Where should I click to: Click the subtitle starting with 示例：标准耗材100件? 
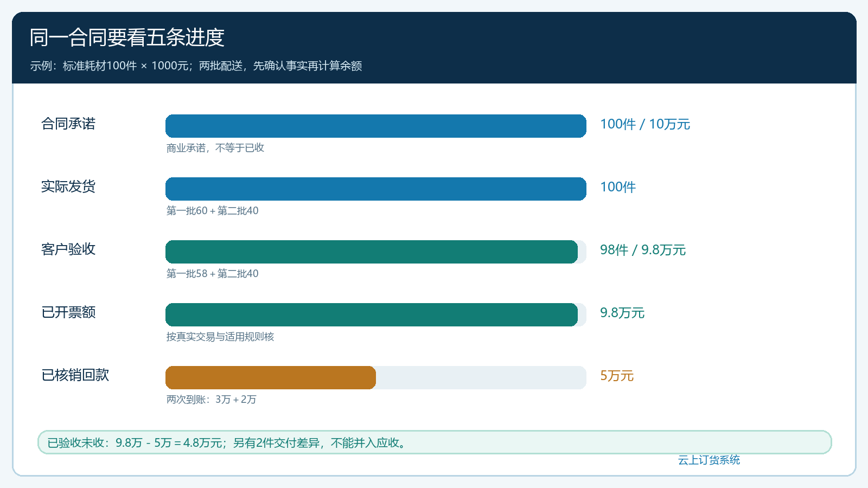tap(196, 66)
